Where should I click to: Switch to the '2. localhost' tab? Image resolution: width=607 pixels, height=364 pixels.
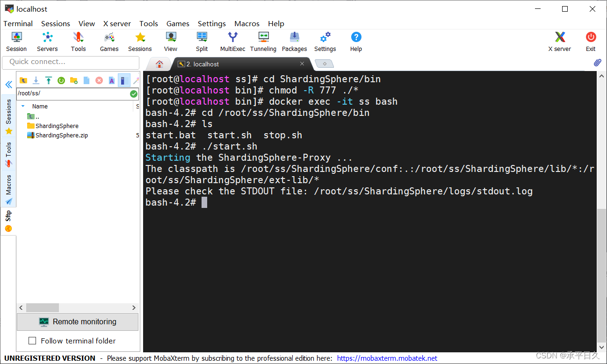pyautogui.click(x=241, y=64)
